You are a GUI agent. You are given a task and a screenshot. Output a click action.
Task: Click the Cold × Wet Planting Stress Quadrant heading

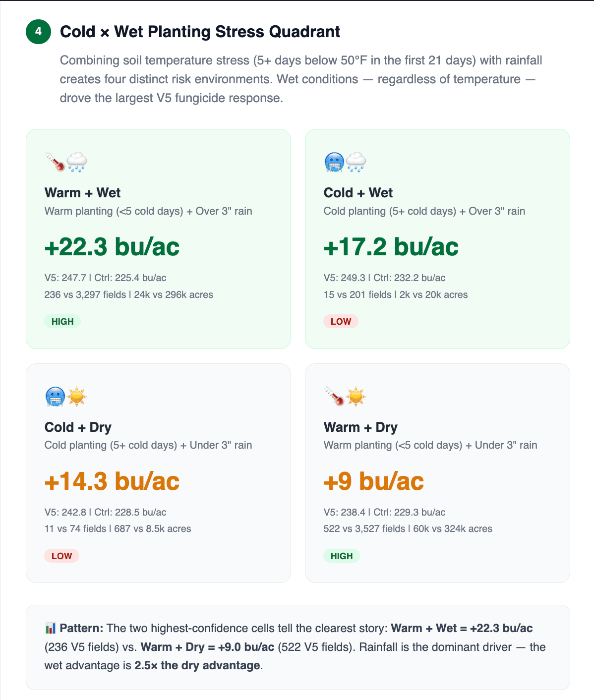(200, 32)
